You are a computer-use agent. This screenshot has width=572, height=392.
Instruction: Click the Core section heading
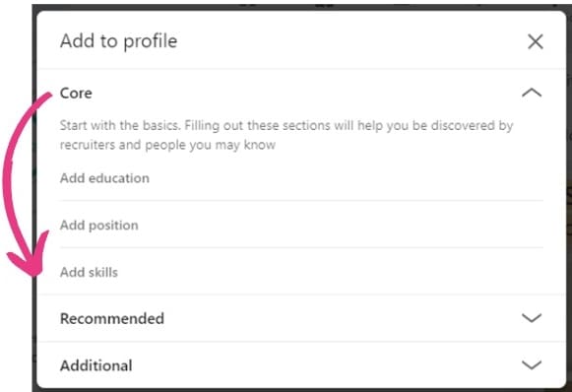coord(76,93)
